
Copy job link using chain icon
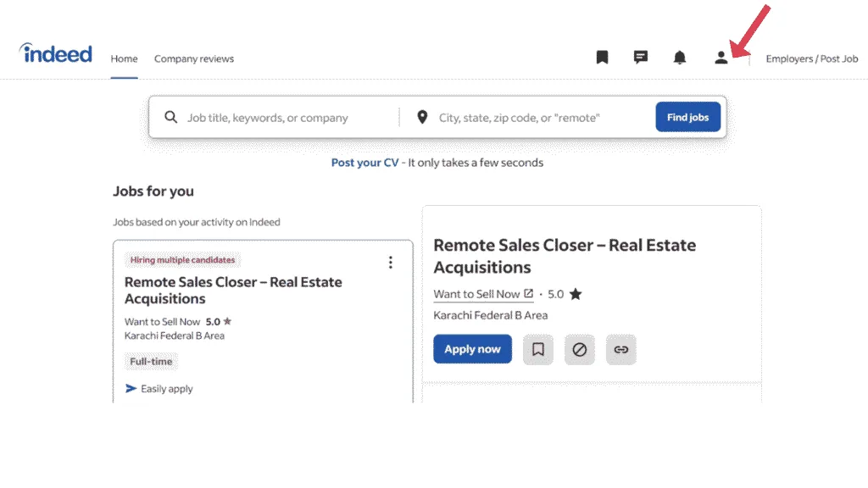tap(621, 349)
